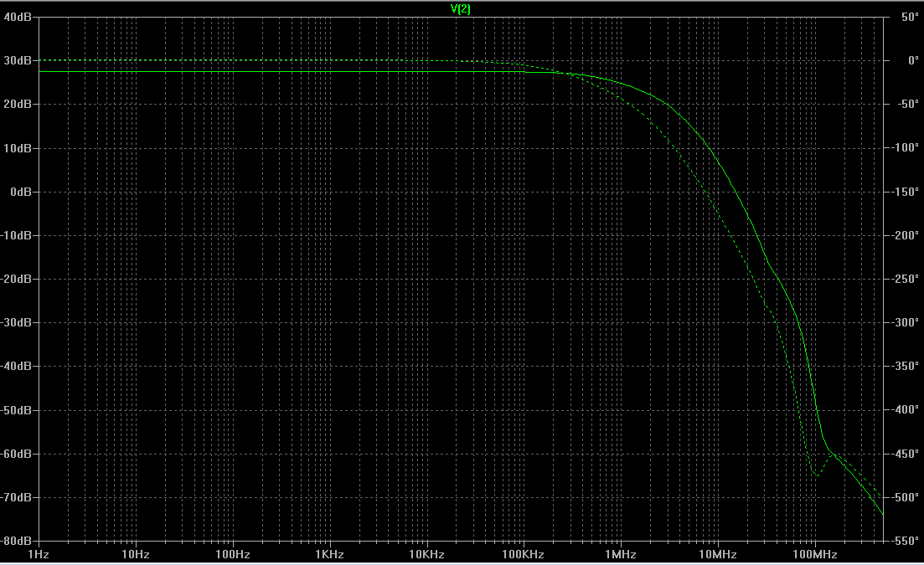Image resolution: width=924 pixels, height=565 pixels.
Task: Click the -300° label on right axis
Action: pos(905,322)
